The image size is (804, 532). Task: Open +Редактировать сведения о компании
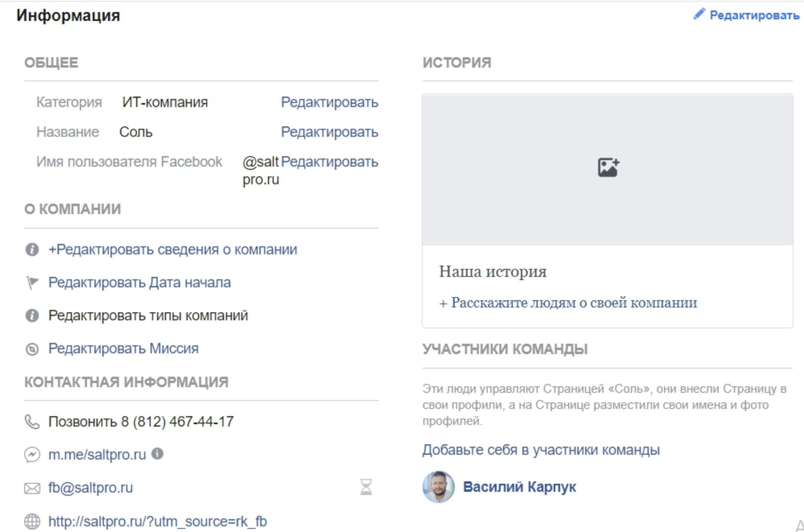pos(173,249)
